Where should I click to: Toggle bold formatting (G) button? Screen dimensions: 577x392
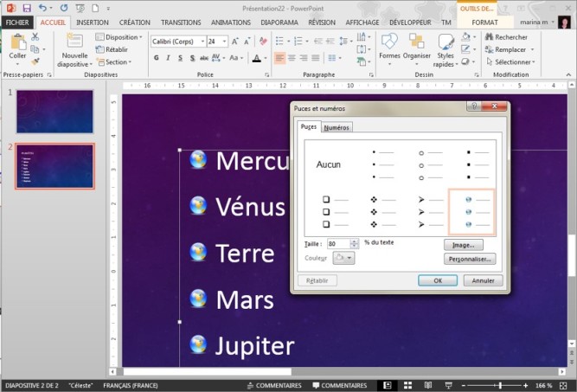point(157,58)
